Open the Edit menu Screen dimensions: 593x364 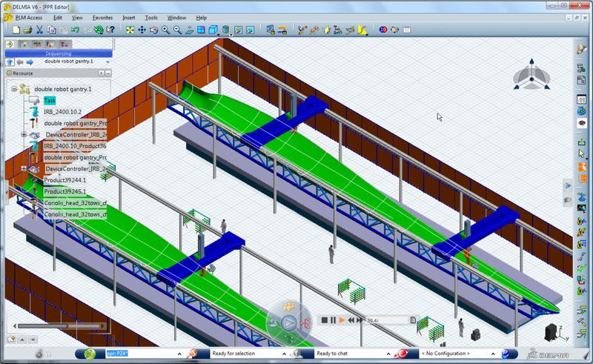click(x=58, y=17)
